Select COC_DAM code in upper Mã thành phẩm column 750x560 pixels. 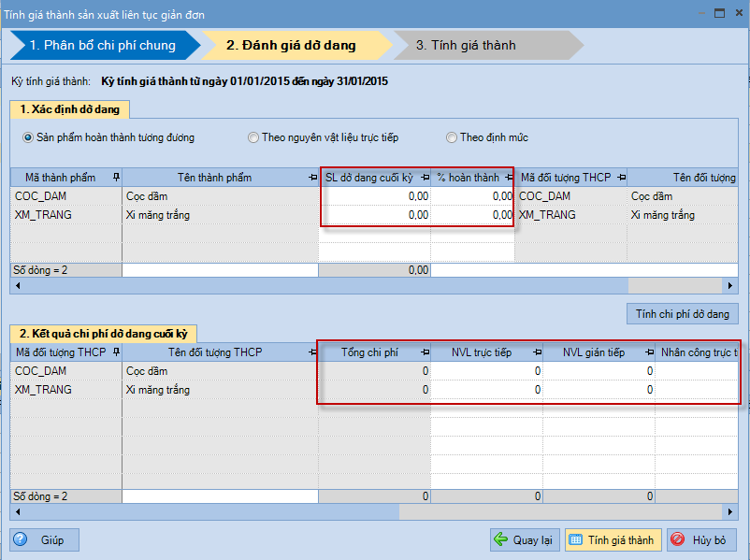[x=66, y=196]
